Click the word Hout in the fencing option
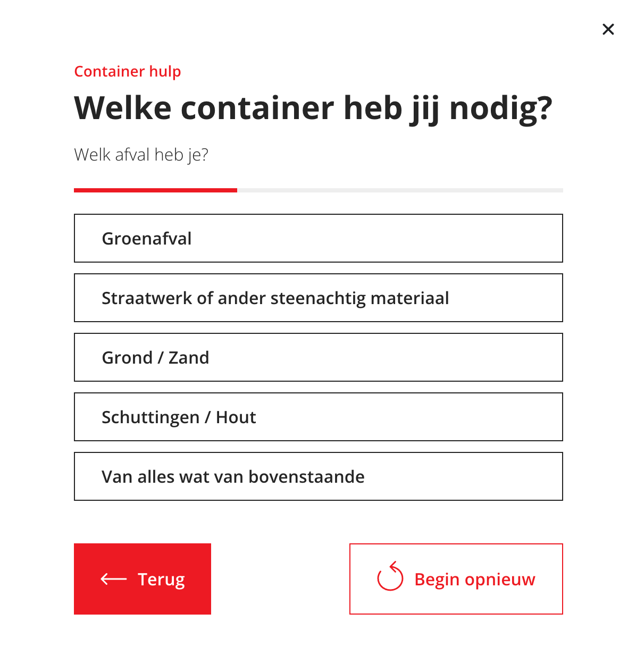Viewport: 636px width, 672px height. coord(236,417)
